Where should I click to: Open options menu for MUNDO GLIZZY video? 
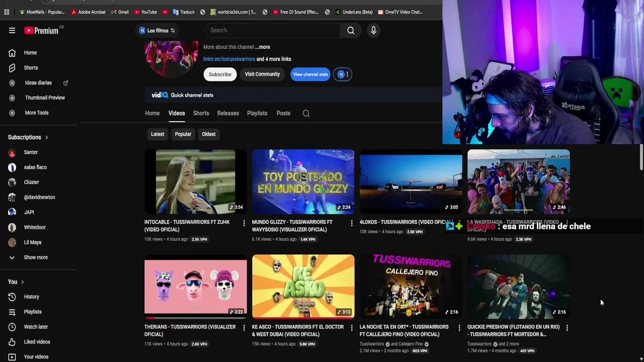352,223
